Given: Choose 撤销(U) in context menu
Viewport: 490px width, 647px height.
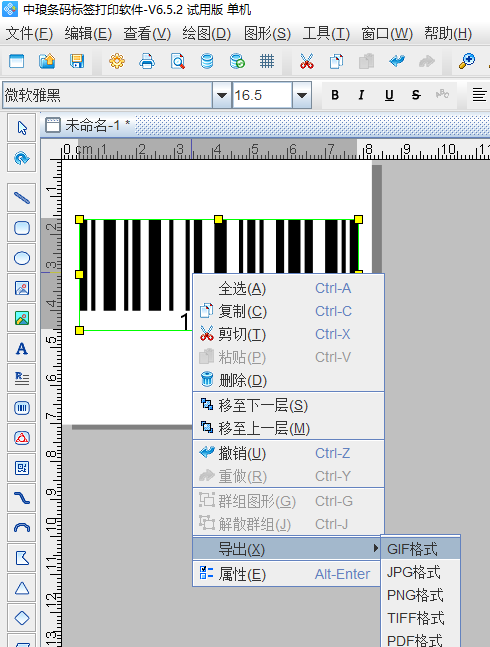Looking at the screenshot, I should coord(289,453).
